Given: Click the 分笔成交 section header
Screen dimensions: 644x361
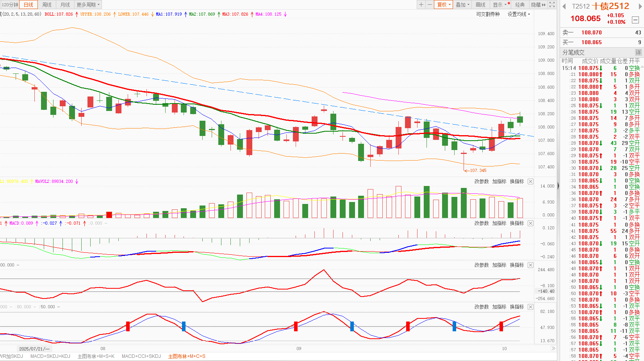Looking at the screenshot, I should 573,52.
